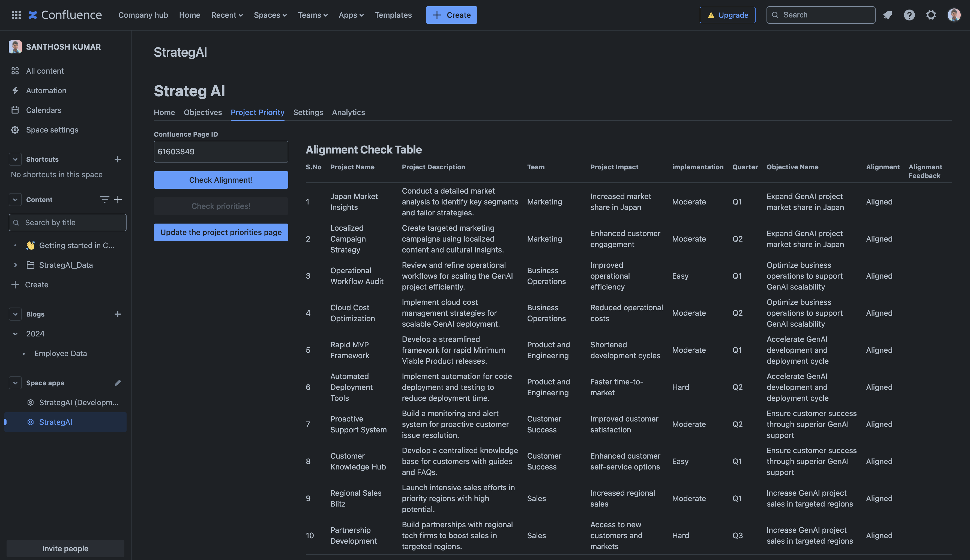Image resolution: width=970 pixels, height=560 pixels.
Task: Click the content filter icon
Action: [x=104, y=199]
